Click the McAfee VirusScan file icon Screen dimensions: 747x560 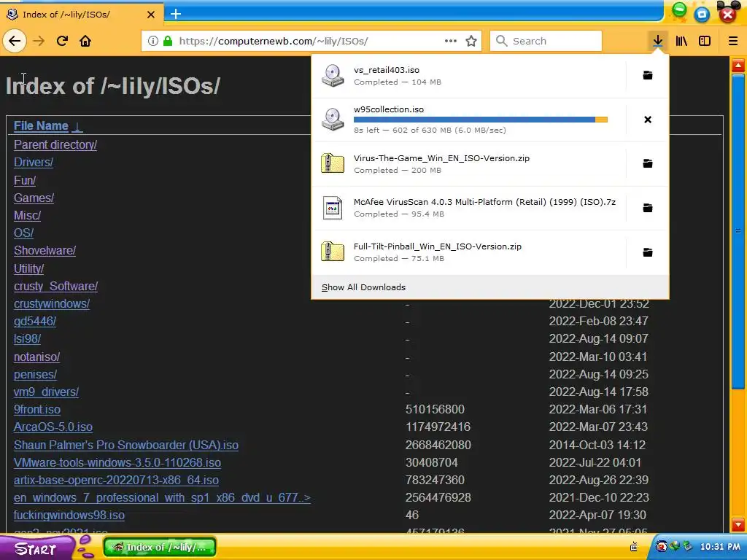click(333, 208)
